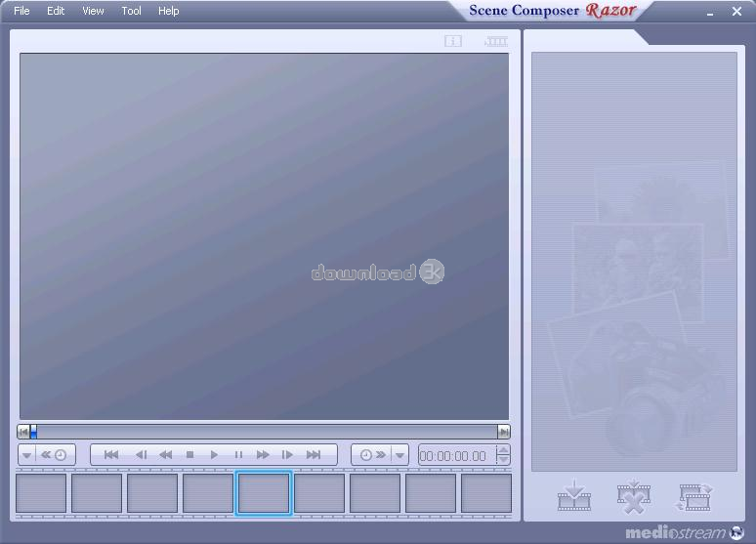Open the View menu
Image resolution: width=756 pixels, height=544 pixels.
93,11
